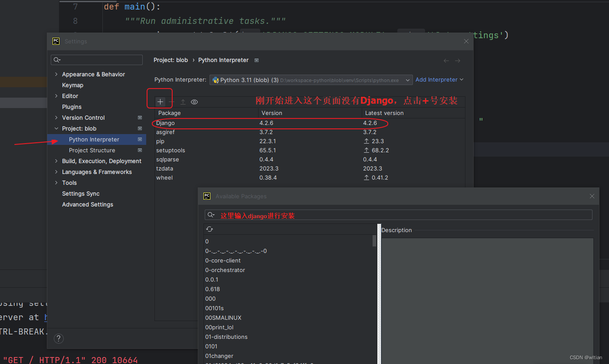Select the 0.0.1 package in list

click(x=212, y=280)
